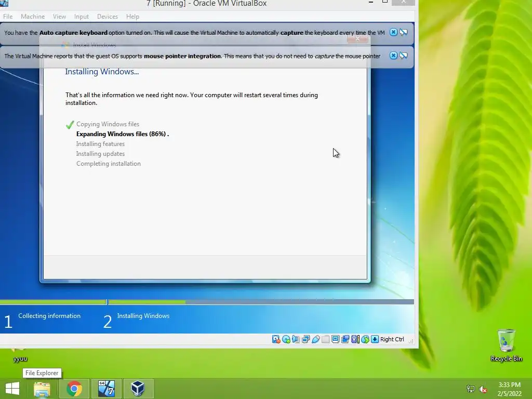The image size is (532, 399).
Task: Select the Windows 7 VM taskbar button
Action: [x=106, y=389]
